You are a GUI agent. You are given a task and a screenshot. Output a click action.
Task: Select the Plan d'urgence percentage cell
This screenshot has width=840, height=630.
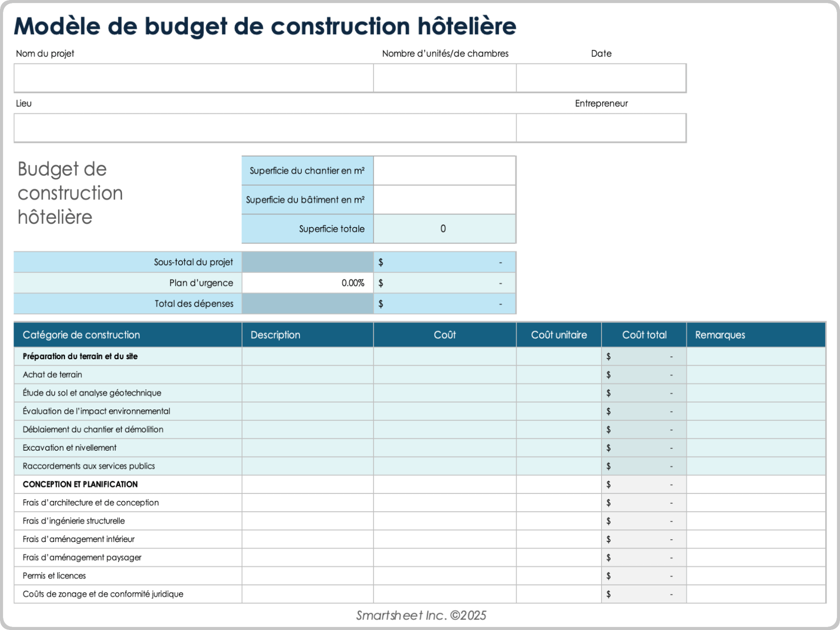point(307,283)
